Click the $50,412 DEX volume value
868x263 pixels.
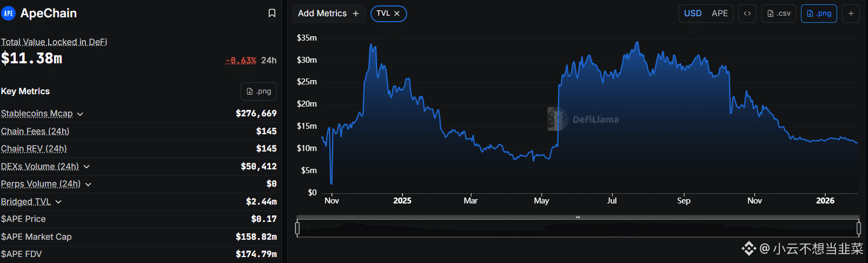point(259,167)
